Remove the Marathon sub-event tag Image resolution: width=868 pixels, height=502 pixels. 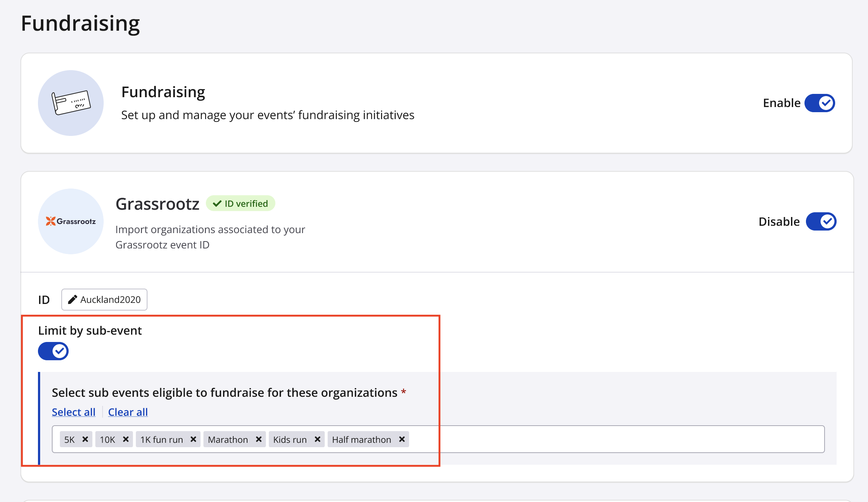(x=258, y=439)
